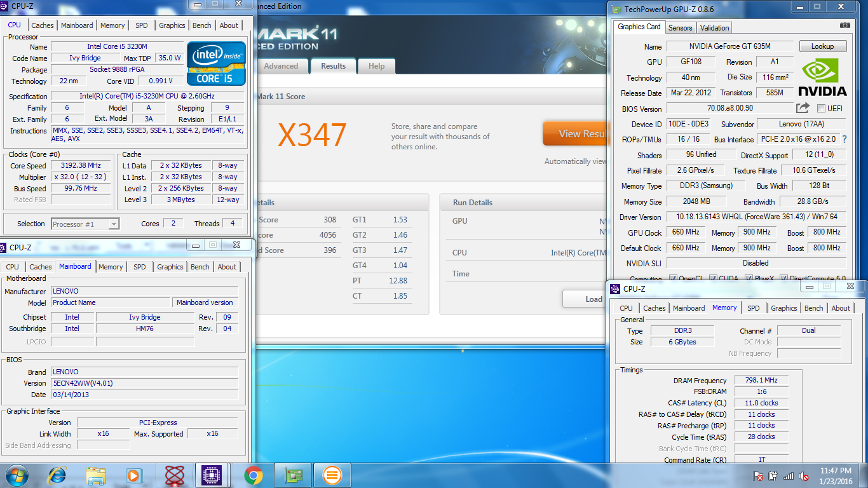The height and width of the screenshot is (488, 868).
Task: Click the PT result 12.88 in 3DMark
Action: [x=398, y=281]
